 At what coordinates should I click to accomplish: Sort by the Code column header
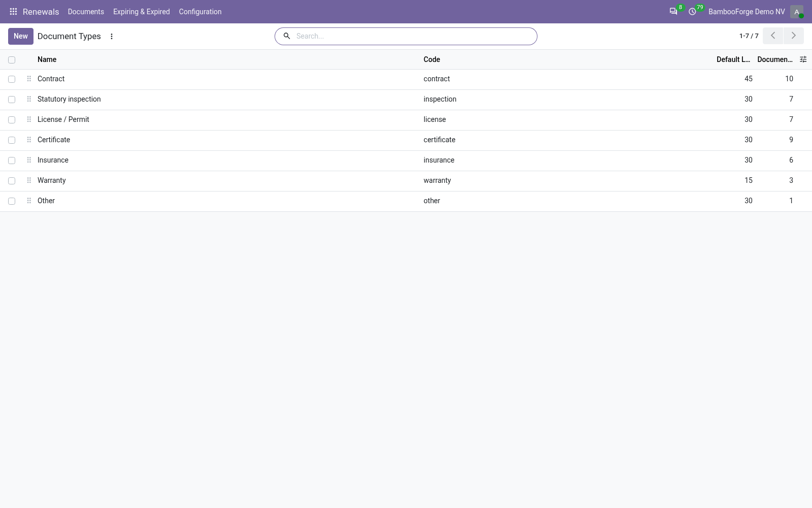(x=432, y=59)
